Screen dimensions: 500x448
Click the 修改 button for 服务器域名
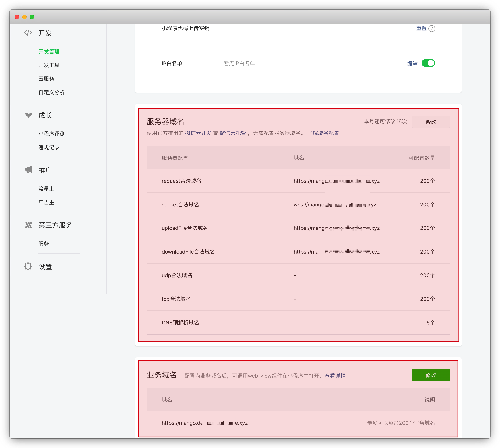[431, 122]
